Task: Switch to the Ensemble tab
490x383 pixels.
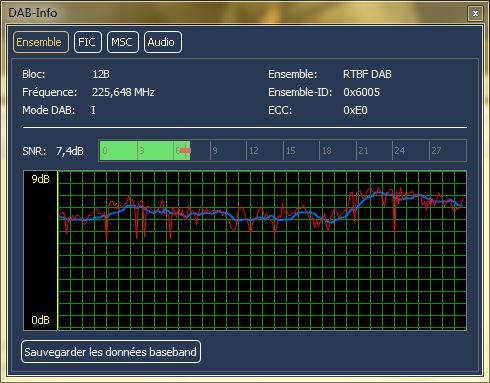Action: pos(41,42)
